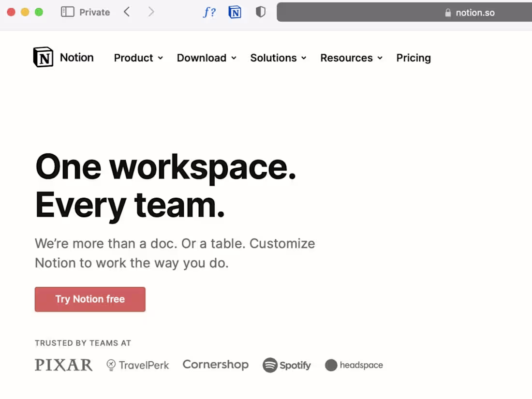
Task: Click the Try Notion free button
Action: click(90, 299)
